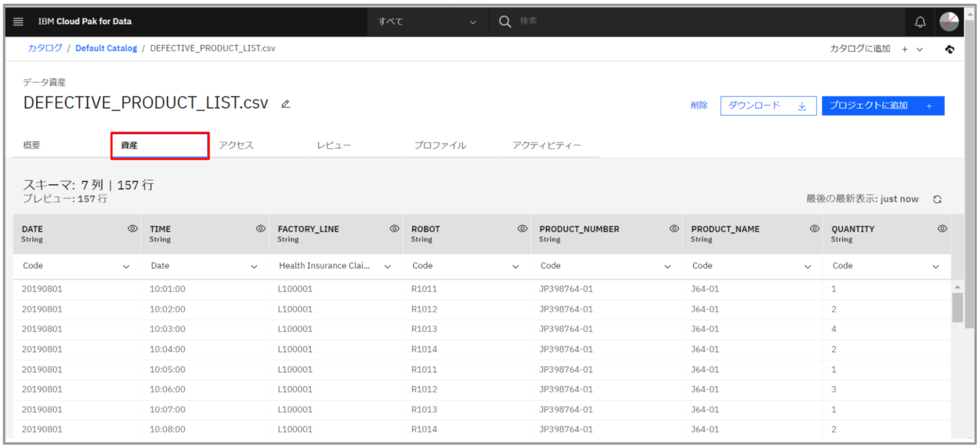Toggle eye icon on ROBOT column
The width and height of the screenshot is (980, 447).
(x=523, y=229)
